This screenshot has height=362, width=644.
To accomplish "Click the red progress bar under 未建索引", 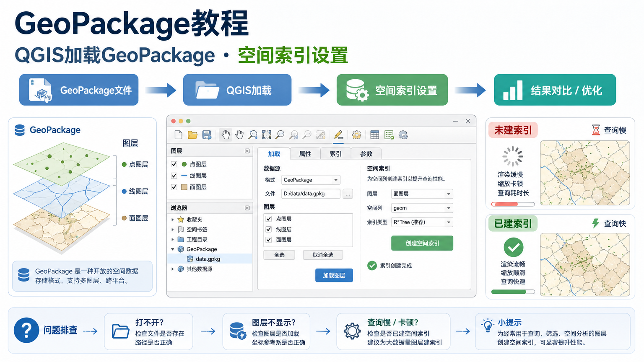I will coord(513,204).
